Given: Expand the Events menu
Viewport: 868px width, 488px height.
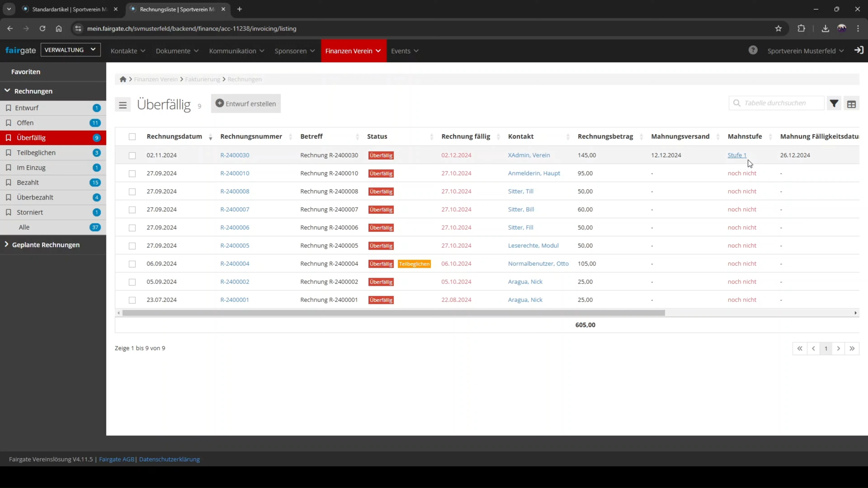Looking at the screenshot, I should tap(405, 51).
